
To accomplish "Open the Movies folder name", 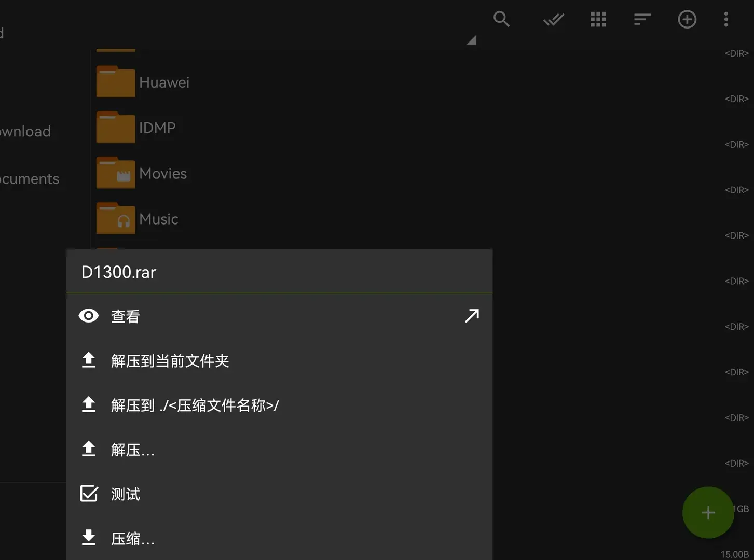I will pos(163,174).
